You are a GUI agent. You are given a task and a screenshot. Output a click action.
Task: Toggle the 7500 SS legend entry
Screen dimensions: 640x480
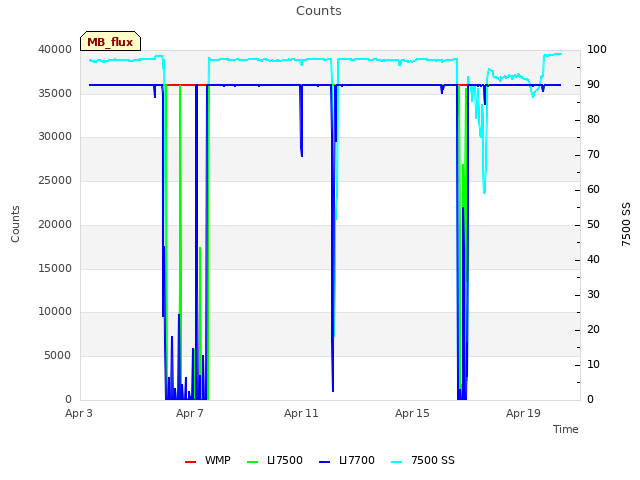click(423, 460)
